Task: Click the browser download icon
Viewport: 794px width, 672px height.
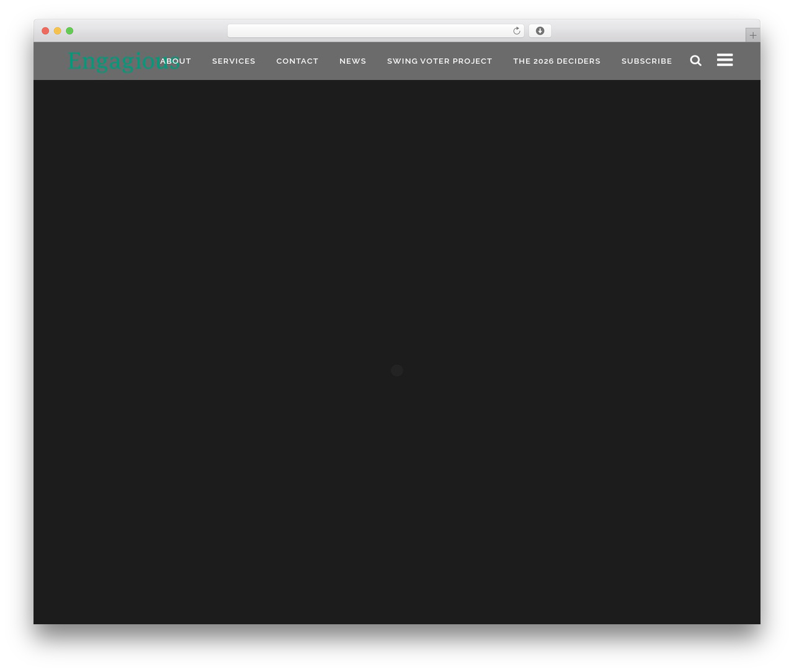Action: click(x=540, y=31)
